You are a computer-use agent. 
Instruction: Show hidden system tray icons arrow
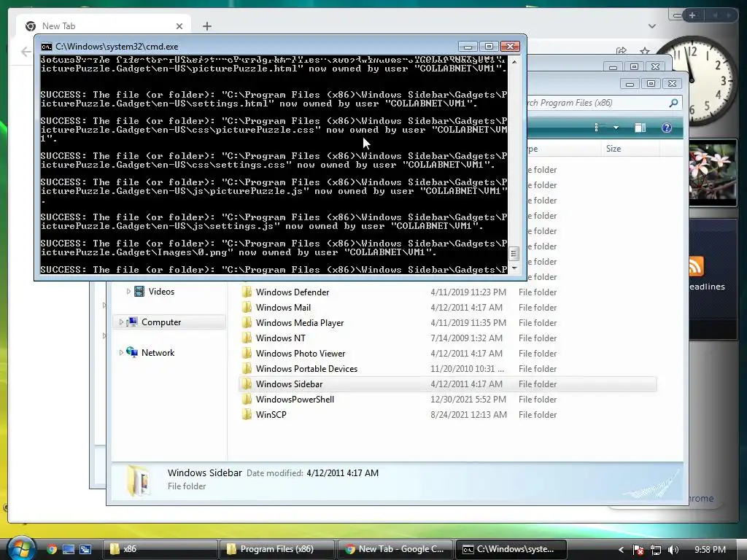[621, 550]
